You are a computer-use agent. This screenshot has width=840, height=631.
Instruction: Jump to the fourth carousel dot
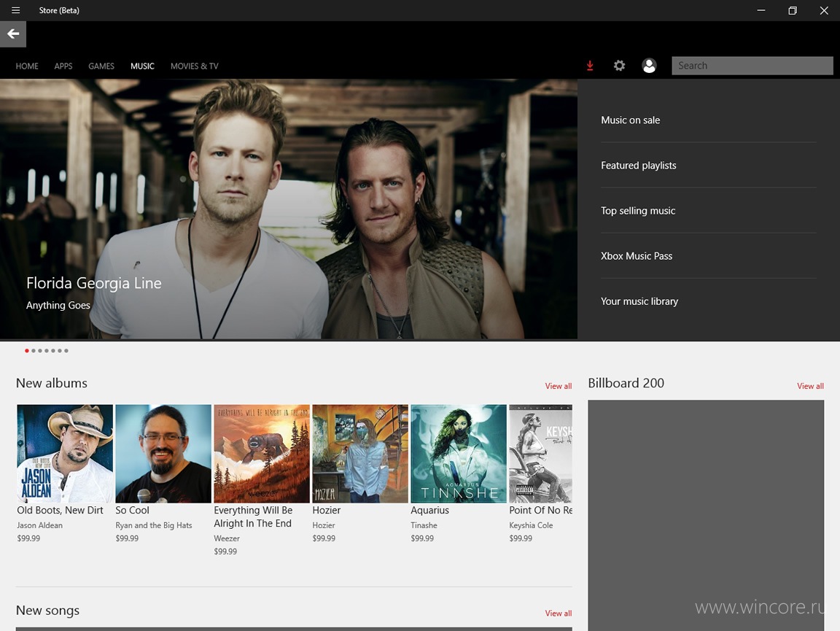(x=47, y=351)
